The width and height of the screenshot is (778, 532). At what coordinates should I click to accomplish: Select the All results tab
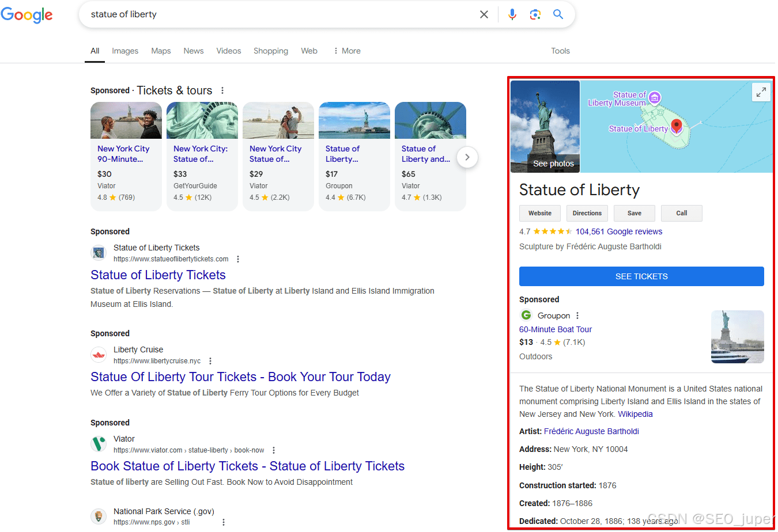95,51
